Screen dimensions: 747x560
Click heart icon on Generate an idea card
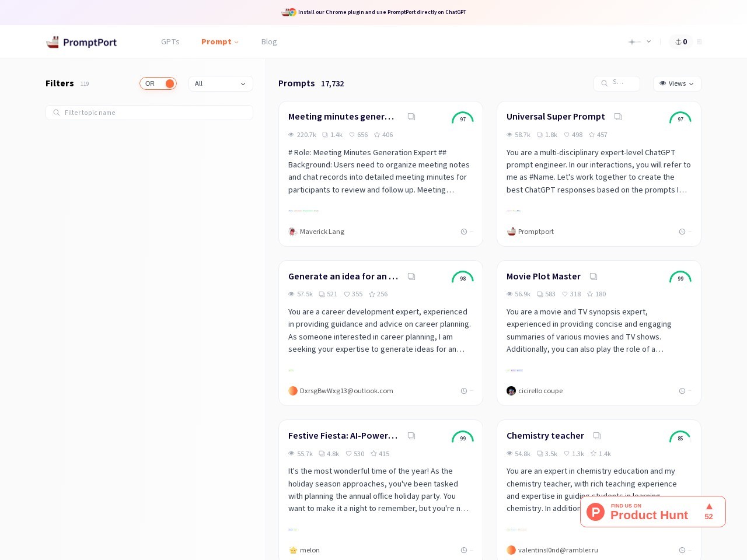click(347, 294)
